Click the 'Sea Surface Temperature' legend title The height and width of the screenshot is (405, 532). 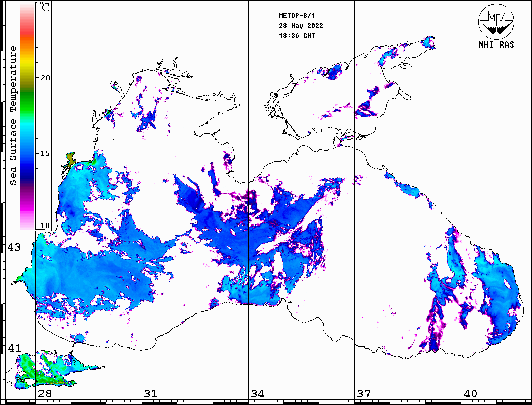13,115
